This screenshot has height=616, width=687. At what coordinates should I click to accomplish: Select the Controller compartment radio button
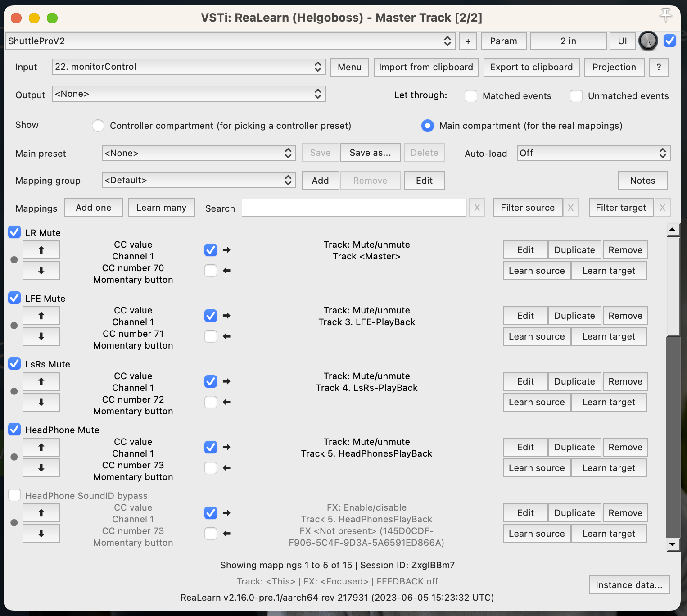98,126
